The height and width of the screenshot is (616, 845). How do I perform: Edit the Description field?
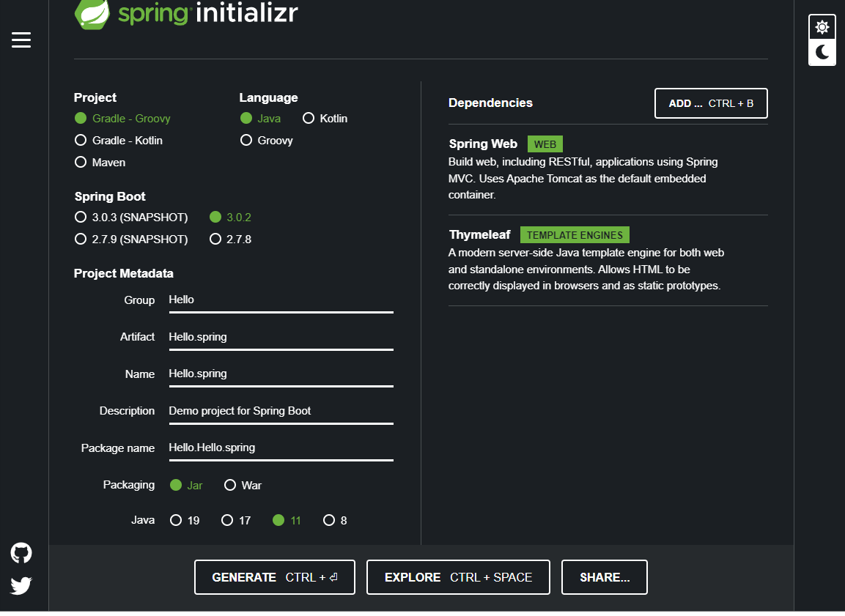pos(281,412)
